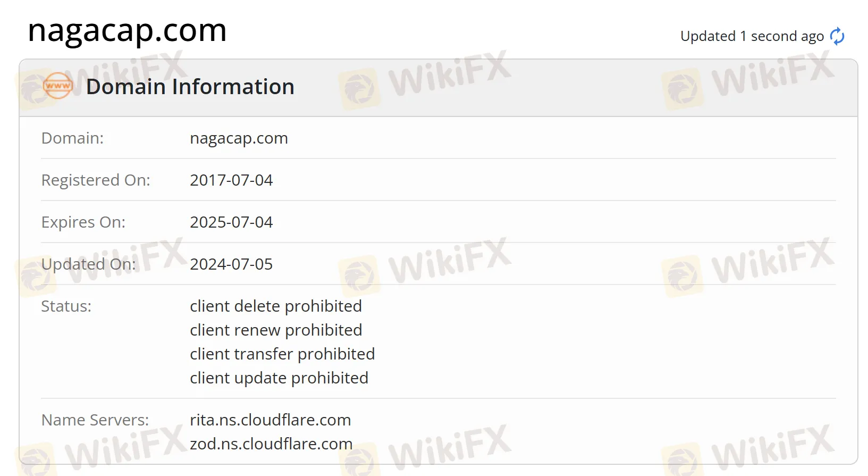
Task: Click the "Status:" label
Action: (x=66, y=306)
